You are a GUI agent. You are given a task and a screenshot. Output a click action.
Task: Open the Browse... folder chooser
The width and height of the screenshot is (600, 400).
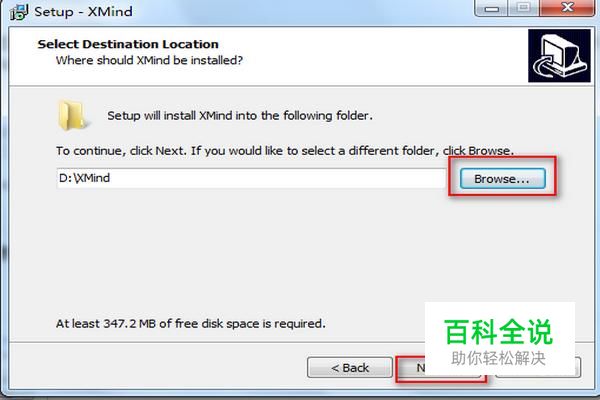[503, 178]
